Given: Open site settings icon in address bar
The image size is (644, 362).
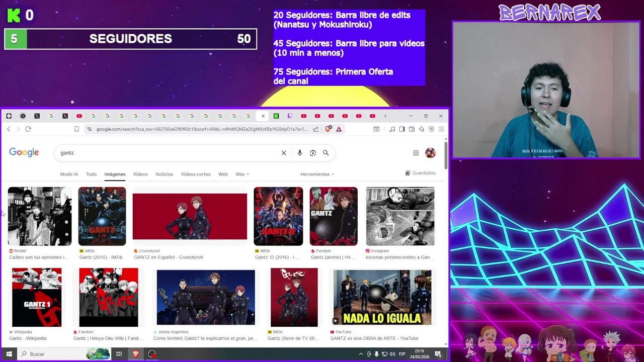Looking at the screenshot, I should (89, 129).
